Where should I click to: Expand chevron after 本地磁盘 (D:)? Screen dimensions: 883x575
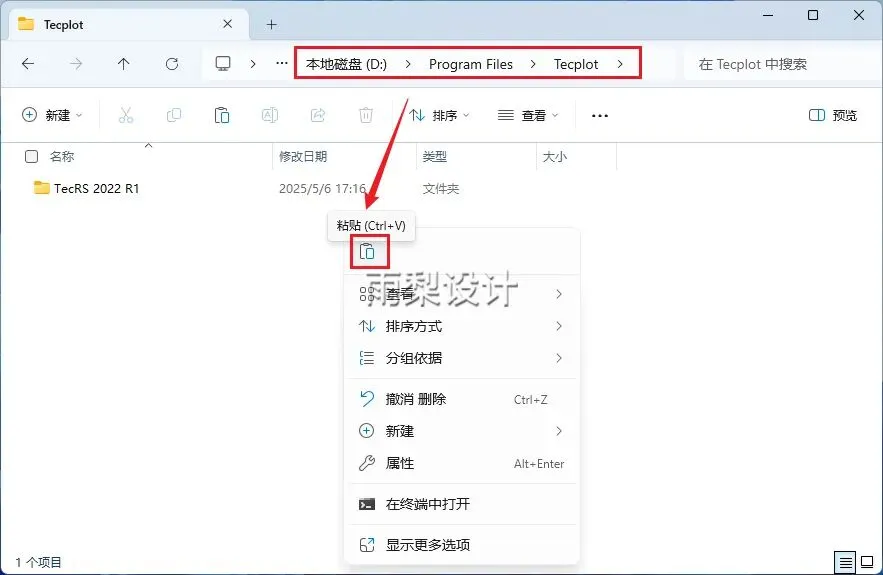coord(408,64)
